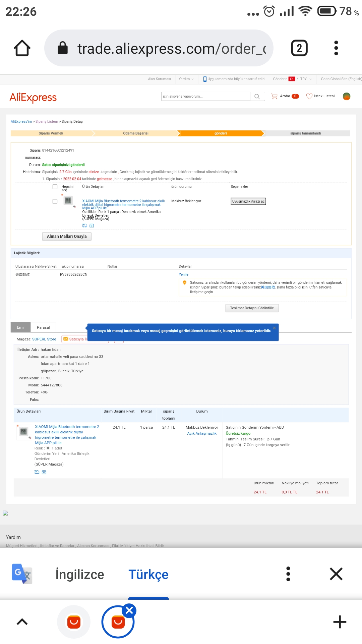
Task: Tap the mobile app phone icon
Action: point(205,79)
